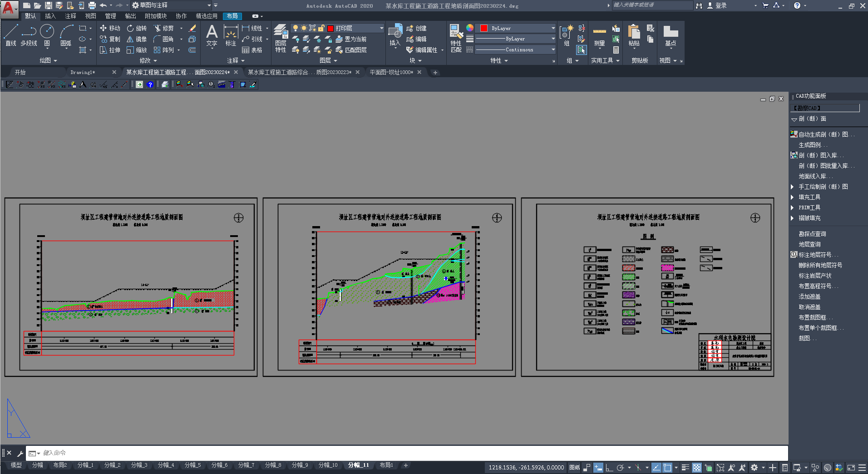Open the 注释 ribbon tab
Screen dimensions: 868x474
(x=70, y=16)
